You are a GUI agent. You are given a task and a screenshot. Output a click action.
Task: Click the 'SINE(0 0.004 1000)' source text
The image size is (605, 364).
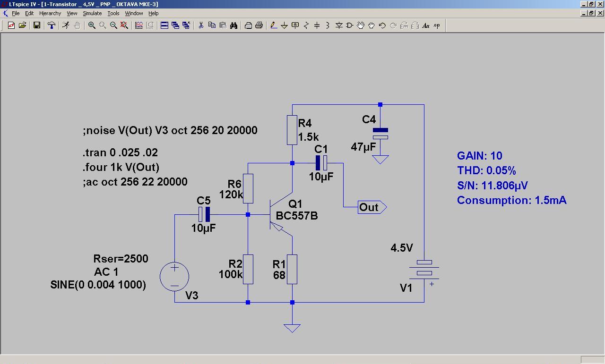[98, 285]
